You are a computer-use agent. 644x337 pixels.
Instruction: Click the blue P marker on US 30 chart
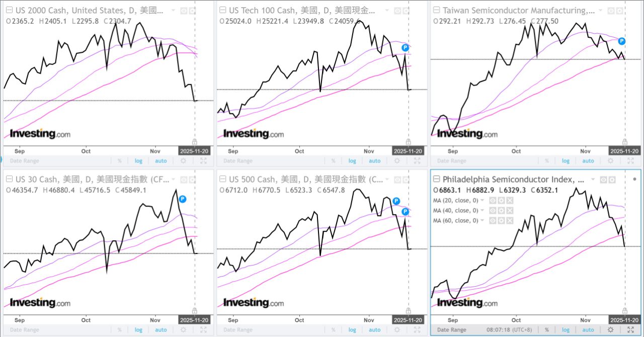182,199
